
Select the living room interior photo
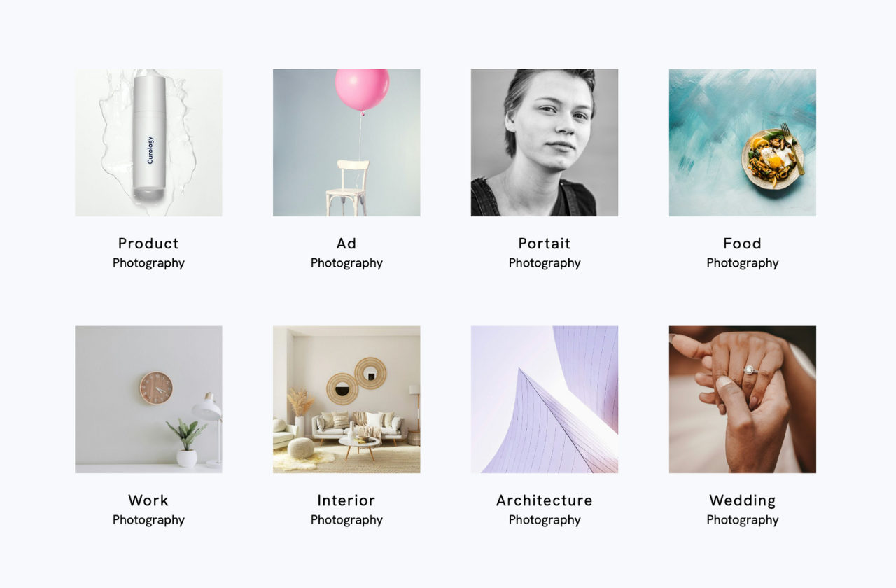pyautogui.click(x=346, y=400)
